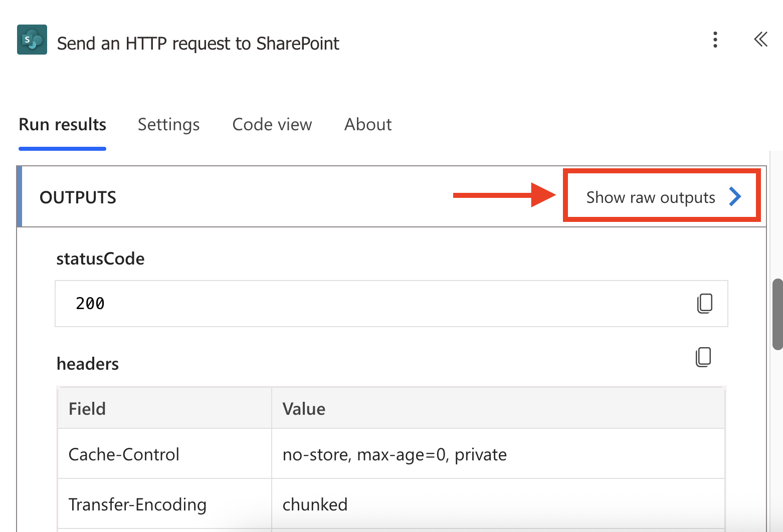The height and width of the screenshot is (532, 783).
Task: Click the Value column header
Action: (498, 408)
